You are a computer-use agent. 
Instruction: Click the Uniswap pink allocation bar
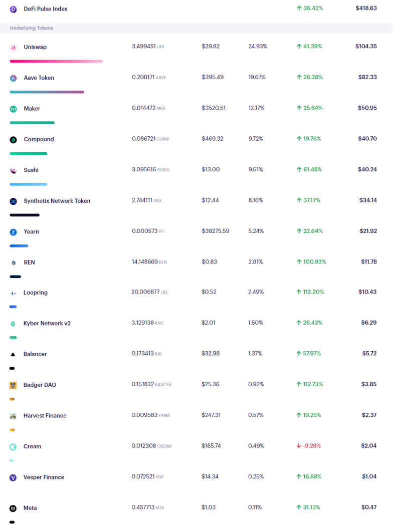click(56, 61)
